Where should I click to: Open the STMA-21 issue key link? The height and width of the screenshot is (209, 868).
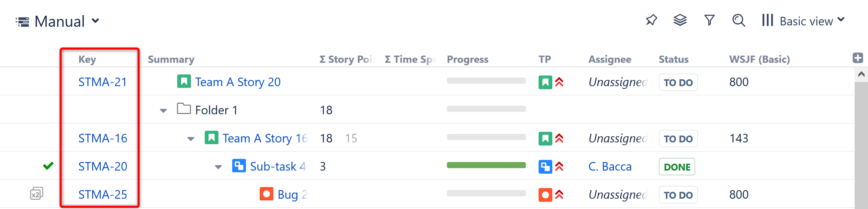pyautogui.click(x=102, y=82)
